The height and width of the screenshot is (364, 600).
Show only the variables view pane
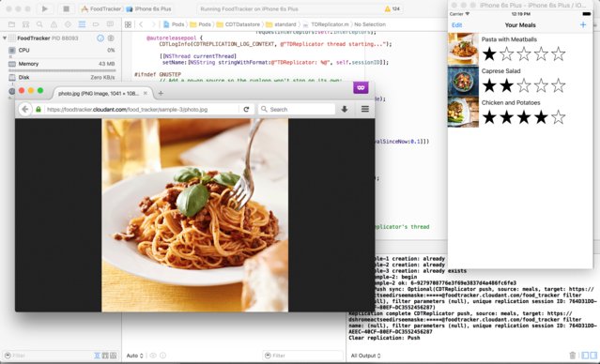point(585,356)
